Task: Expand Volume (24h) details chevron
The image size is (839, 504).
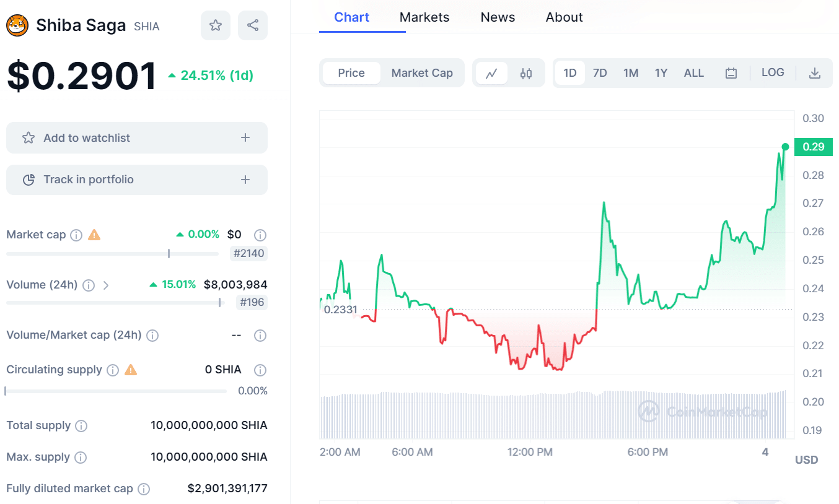Action: (106, 285)
